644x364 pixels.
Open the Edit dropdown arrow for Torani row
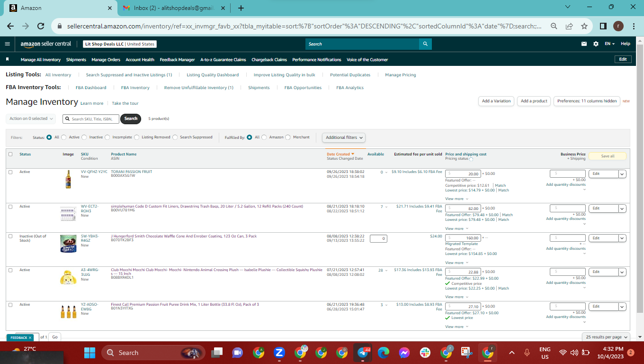tap(622, 174)
